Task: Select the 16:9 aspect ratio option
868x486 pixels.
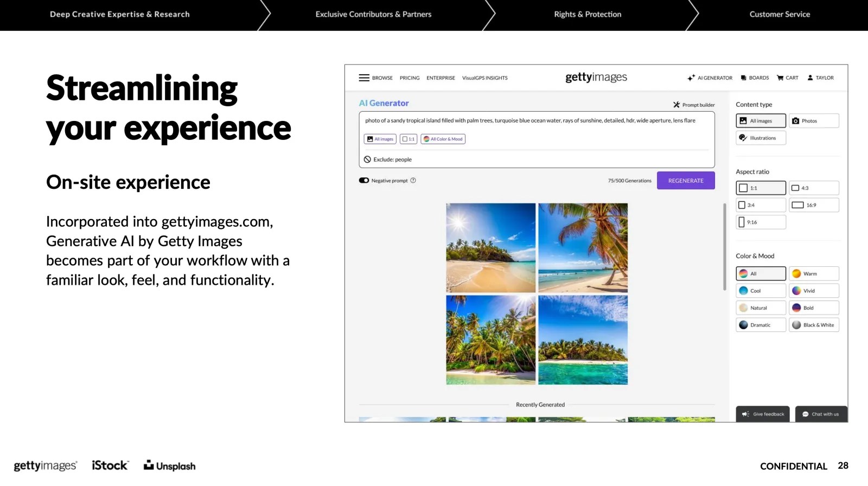Action: [814, 205]
